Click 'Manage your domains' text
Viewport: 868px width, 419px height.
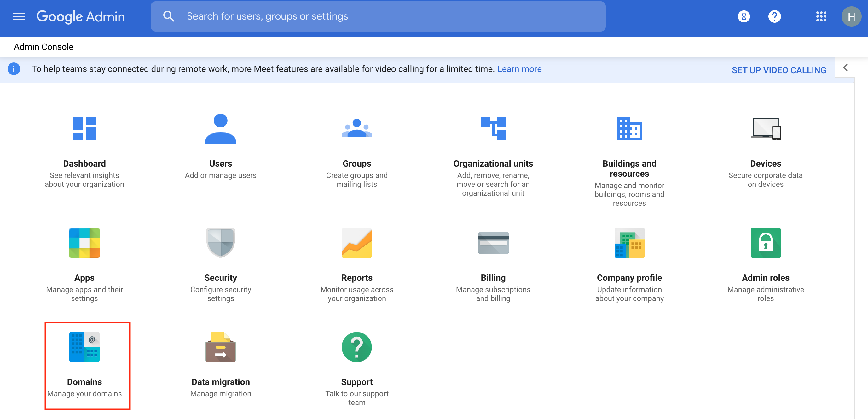[x=84, y=394]
